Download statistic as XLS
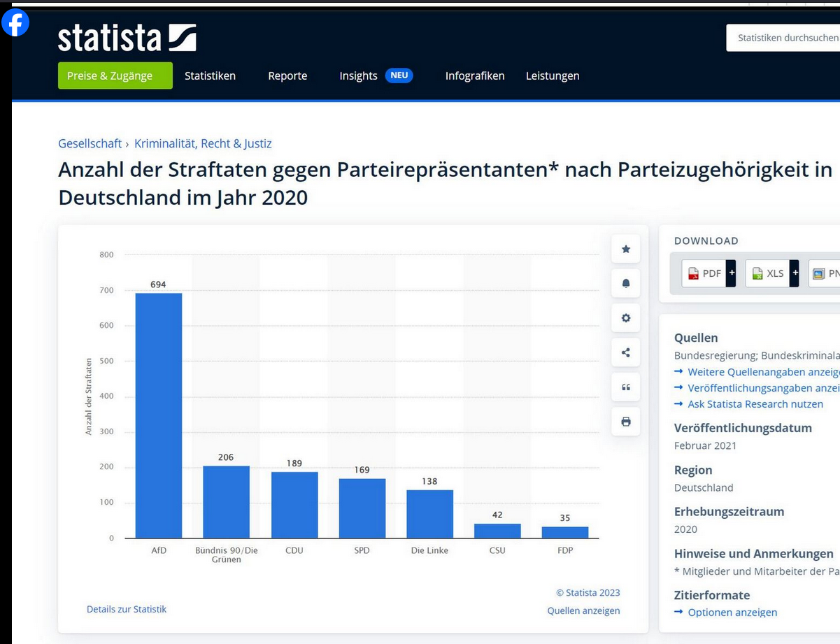 (x=768, y=273)
